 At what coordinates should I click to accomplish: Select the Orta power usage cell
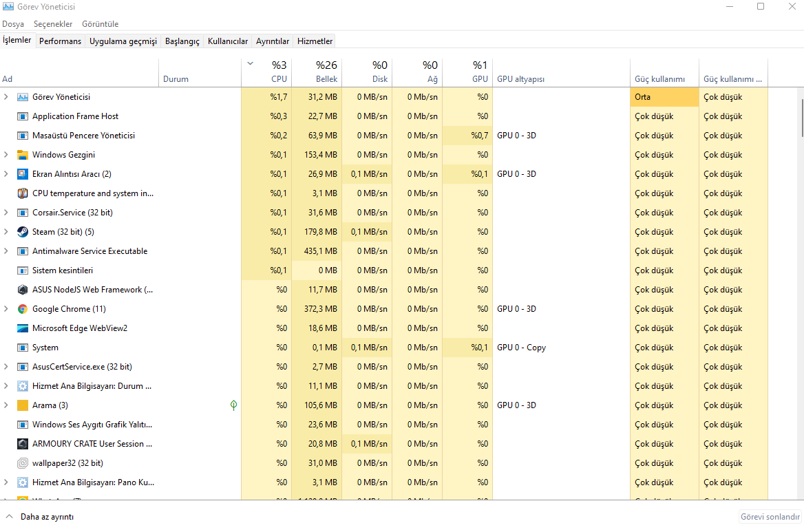tap(664, 97)
